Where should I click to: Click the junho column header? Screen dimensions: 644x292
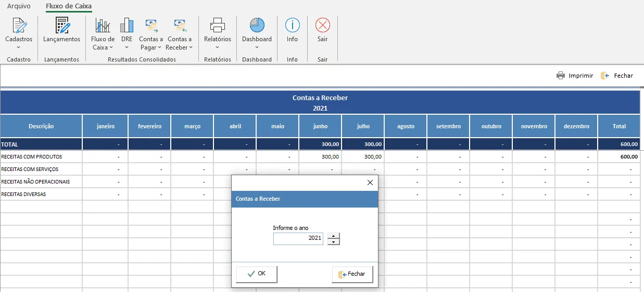[320, 126]
